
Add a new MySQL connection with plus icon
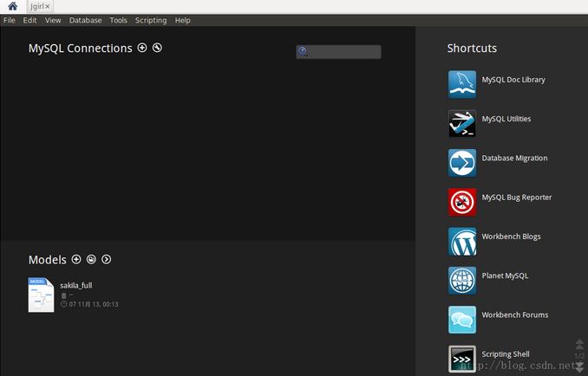[x=142, y=48]
